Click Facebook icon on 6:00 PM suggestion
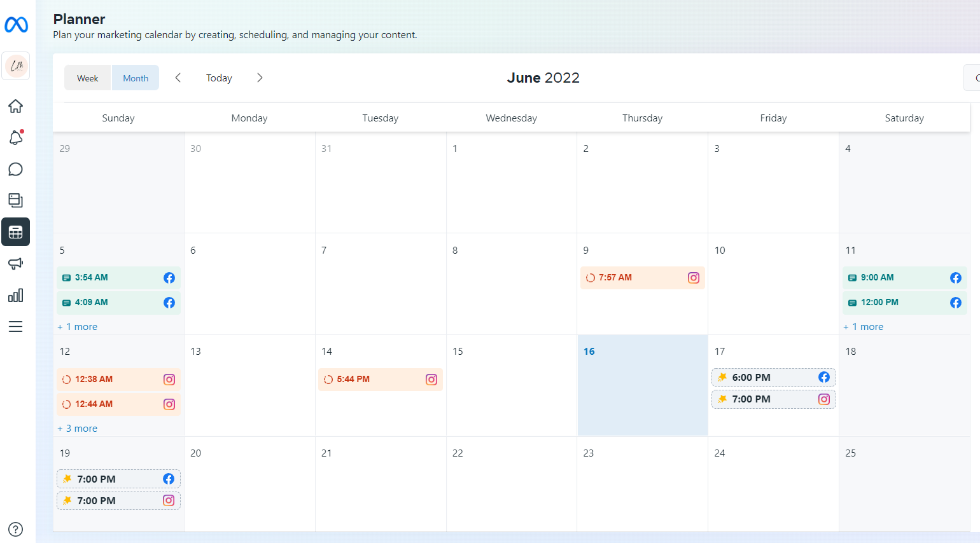Screen dimensions: 980x543 (824, 377)
